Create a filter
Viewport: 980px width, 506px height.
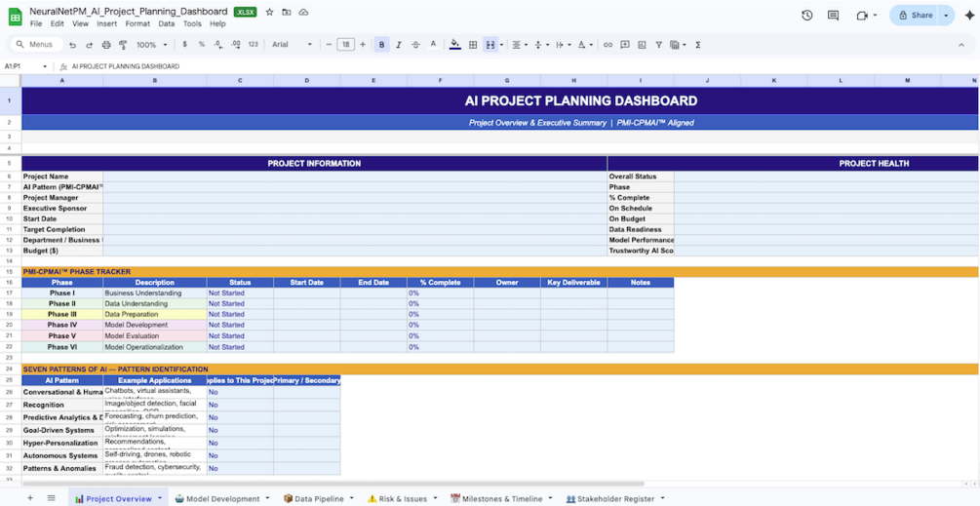[659, 45]
